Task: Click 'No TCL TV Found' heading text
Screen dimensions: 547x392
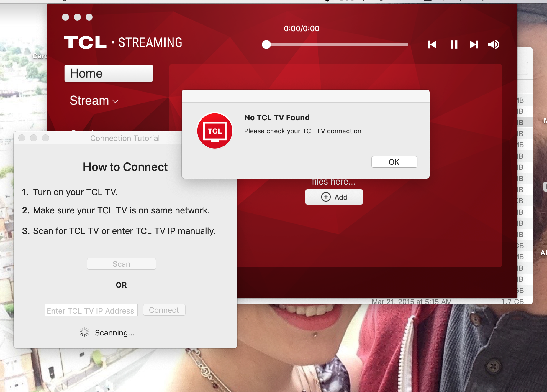Action: pos(277,118)
